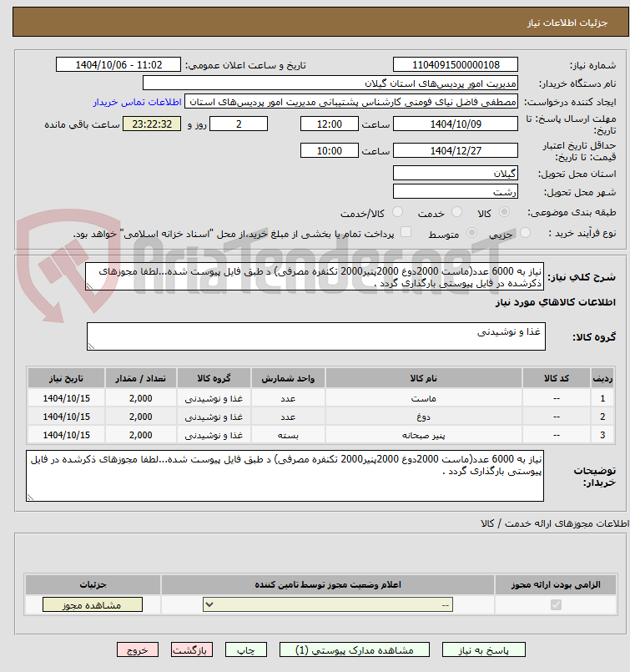Viewport: 630px width, 672px height.
Task: Click the شماره نیاز field
Action: coord(456,65)
